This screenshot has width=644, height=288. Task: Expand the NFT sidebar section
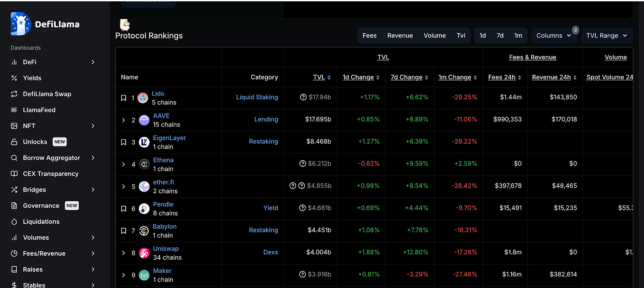click(93, 126)
